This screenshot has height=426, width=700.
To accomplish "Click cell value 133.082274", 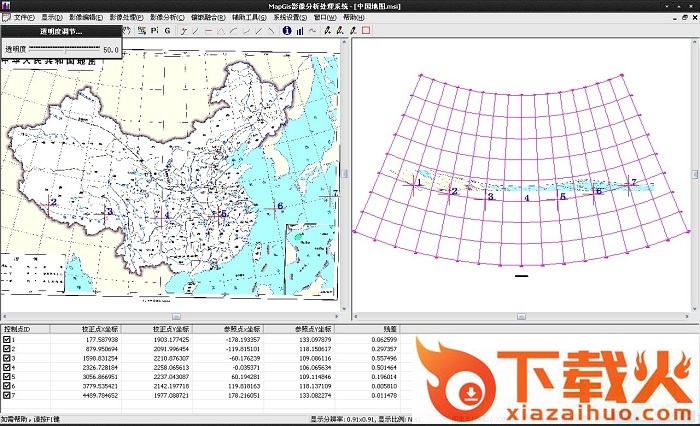I will [x=315, y=396].
